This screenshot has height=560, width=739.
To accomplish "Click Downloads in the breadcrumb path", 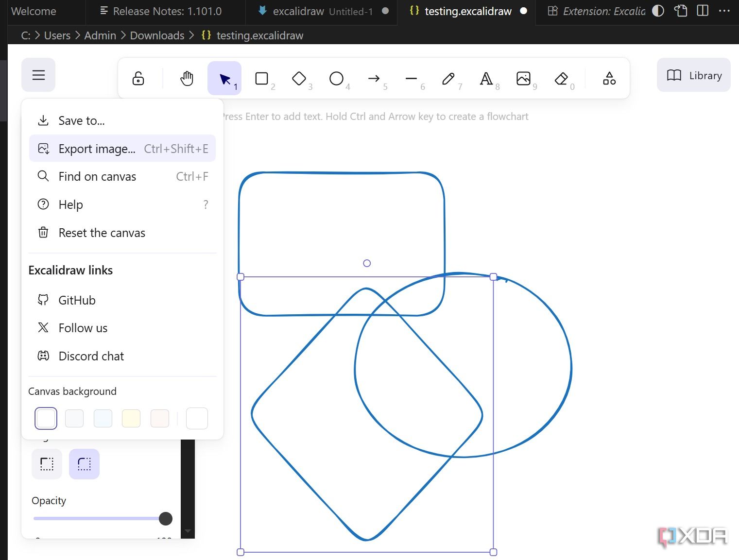I will [x=157, y=35].
